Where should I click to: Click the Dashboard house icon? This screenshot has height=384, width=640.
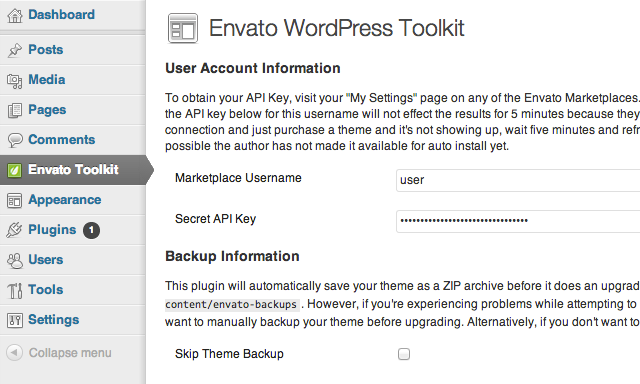coord(15,16)
